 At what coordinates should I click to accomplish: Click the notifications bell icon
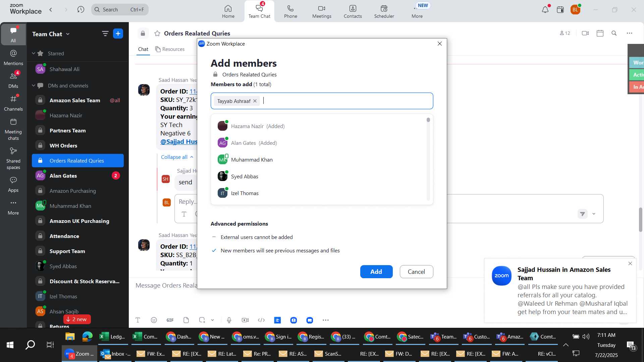[x=545, y=10]
